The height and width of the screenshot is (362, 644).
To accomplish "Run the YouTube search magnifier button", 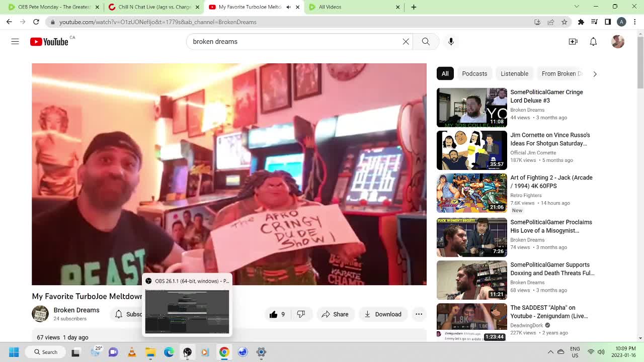I will tap(426, 42).
